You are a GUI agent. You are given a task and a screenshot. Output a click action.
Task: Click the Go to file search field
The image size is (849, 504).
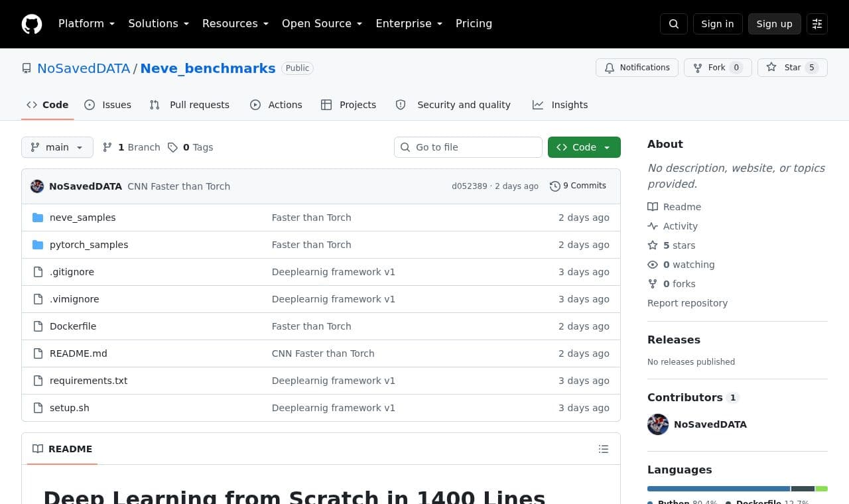pyautogui.click(x=468, y=147)
